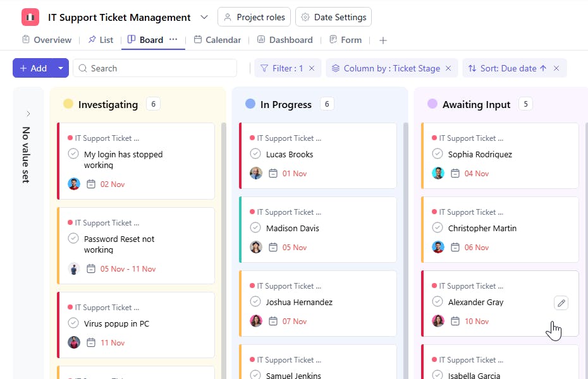This screenshot has width=588, height=379.
Task: Click the plus icon to add a view
Action: click(x=383, y=40)
